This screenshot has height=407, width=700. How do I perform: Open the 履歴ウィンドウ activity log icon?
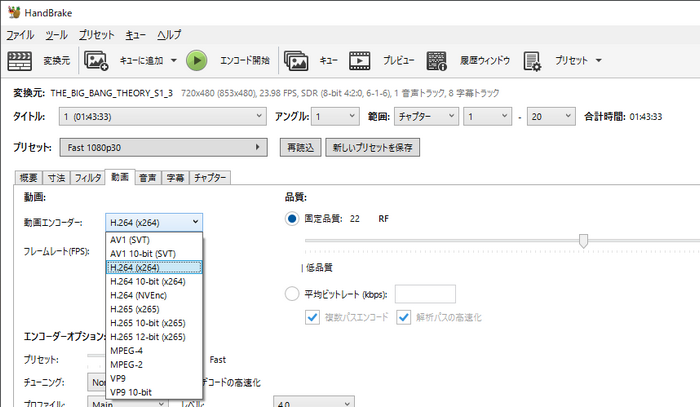pos(436,61)
